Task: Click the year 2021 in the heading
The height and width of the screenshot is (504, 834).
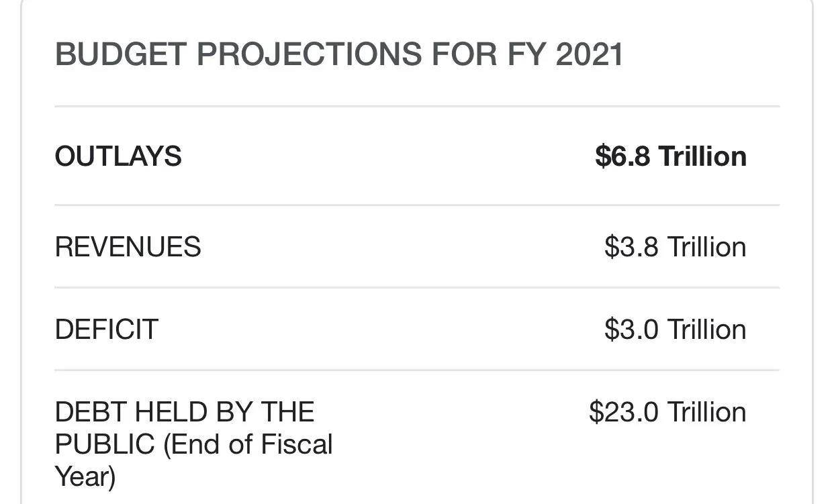Action: (590, 54)
